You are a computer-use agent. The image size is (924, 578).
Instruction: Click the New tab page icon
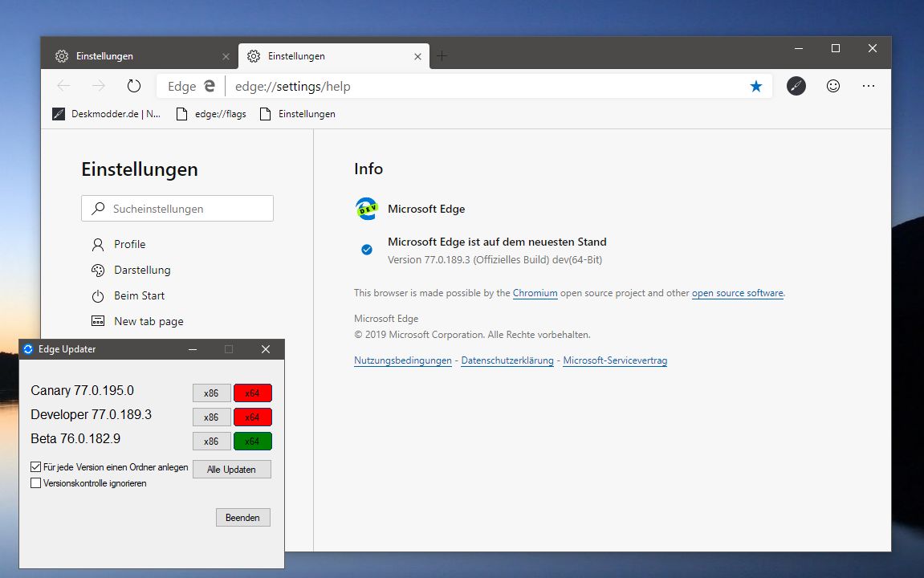point(98,321)
